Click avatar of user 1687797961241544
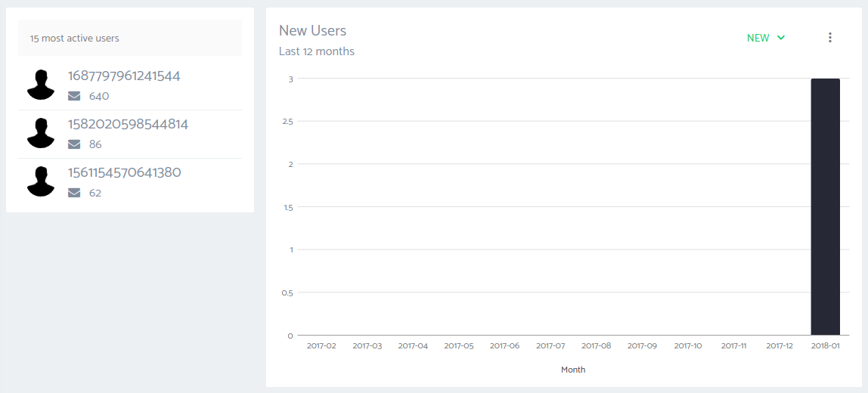Viewport: 868px width, 393px height. point(41,85)
